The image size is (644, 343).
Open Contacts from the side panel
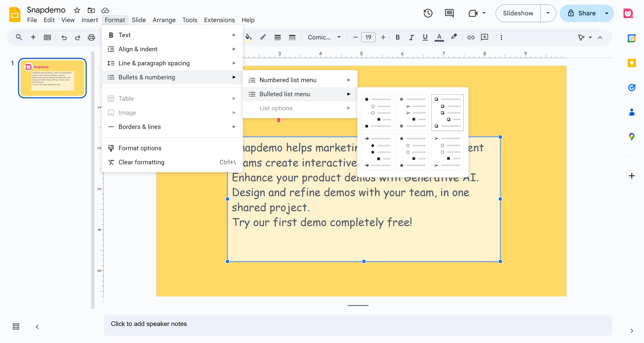point(632,112)
